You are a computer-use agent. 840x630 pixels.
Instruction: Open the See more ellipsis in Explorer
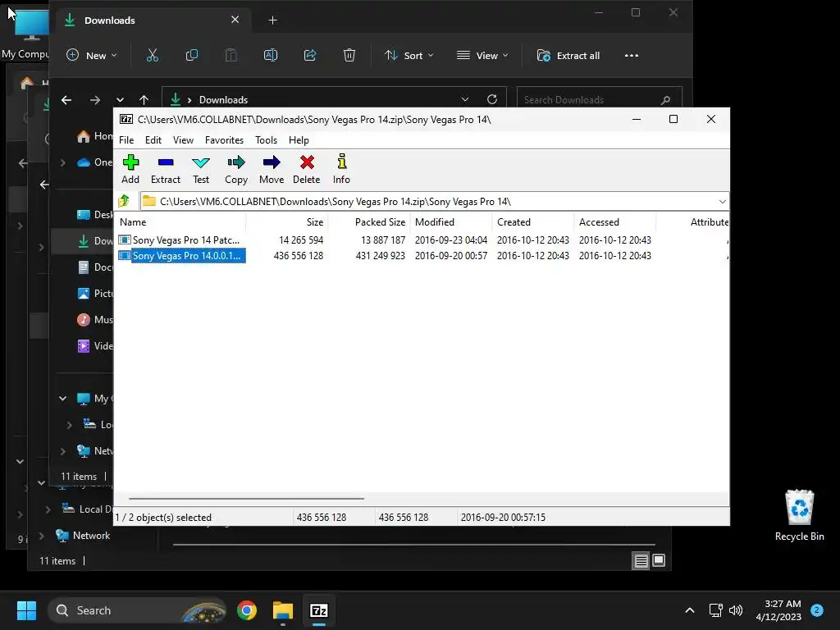pyautogui.click(x=632, y=55)
